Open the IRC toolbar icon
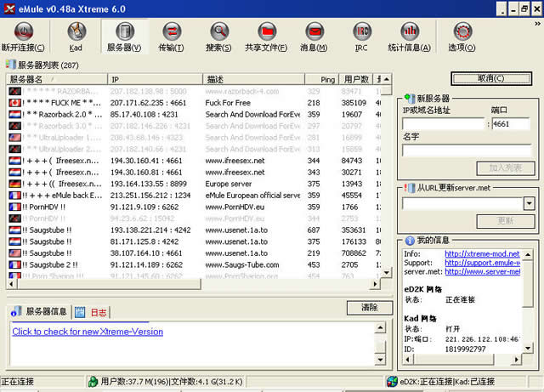This screenshot has height=392, width=544. [x=362, y=31]
